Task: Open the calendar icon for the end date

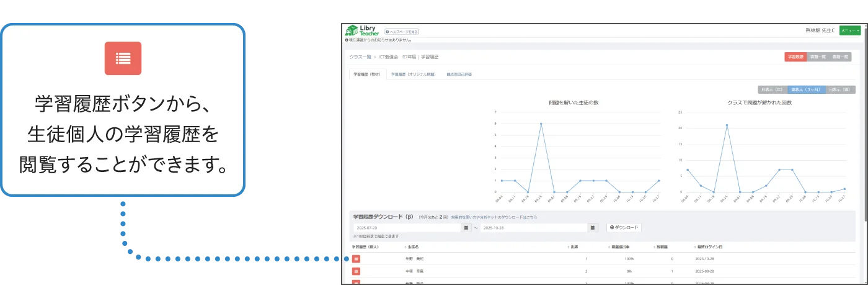Action: 593,228
